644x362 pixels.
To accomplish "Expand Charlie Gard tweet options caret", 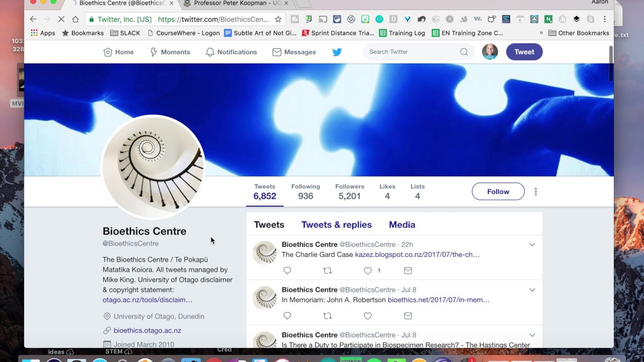I will [x=532, y=245].
